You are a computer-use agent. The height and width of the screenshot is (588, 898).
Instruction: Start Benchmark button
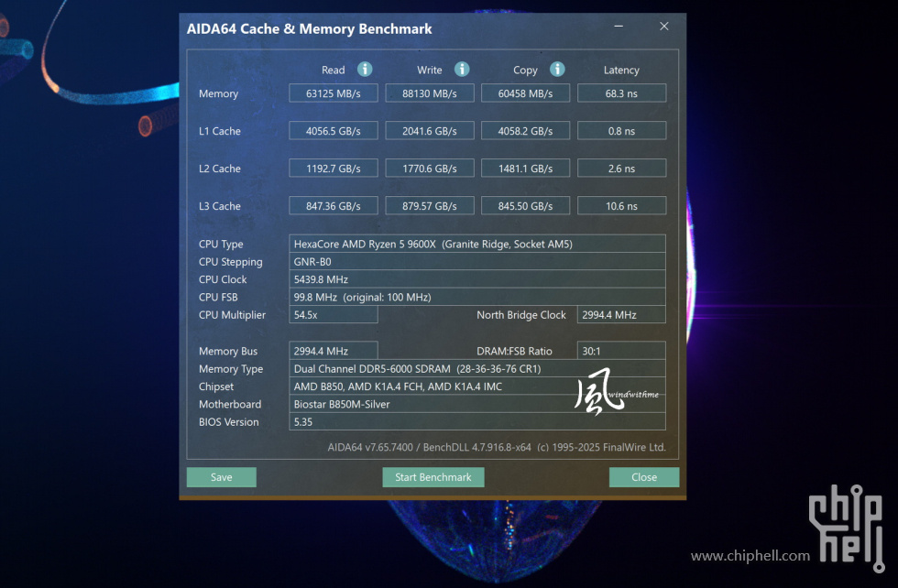[x=433, y=477]
